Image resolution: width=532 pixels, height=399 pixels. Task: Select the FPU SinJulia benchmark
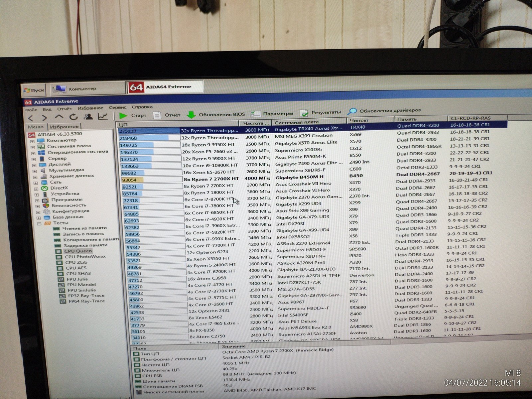(x=77, y=290)
